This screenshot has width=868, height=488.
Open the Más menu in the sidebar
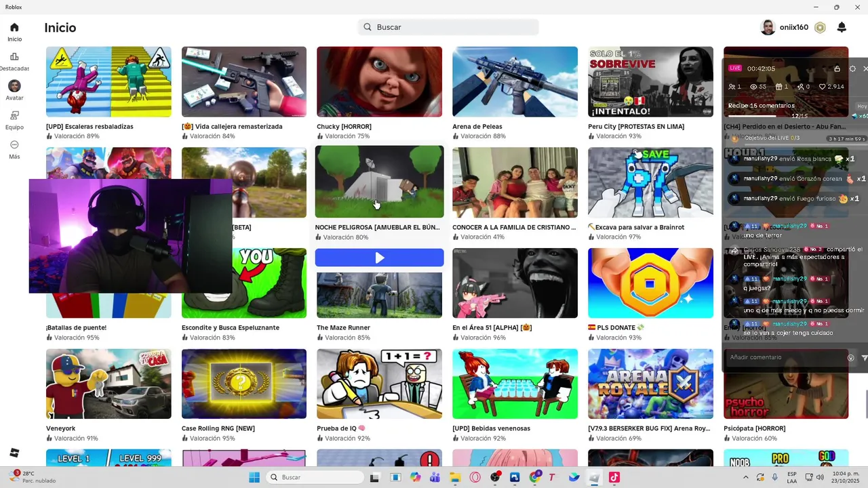click(14, 149)
